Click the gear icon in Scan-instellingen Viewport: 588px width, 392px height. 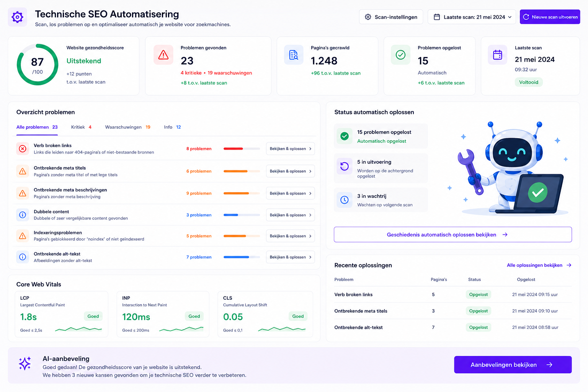pyautogui.click(x=368, y=17)
